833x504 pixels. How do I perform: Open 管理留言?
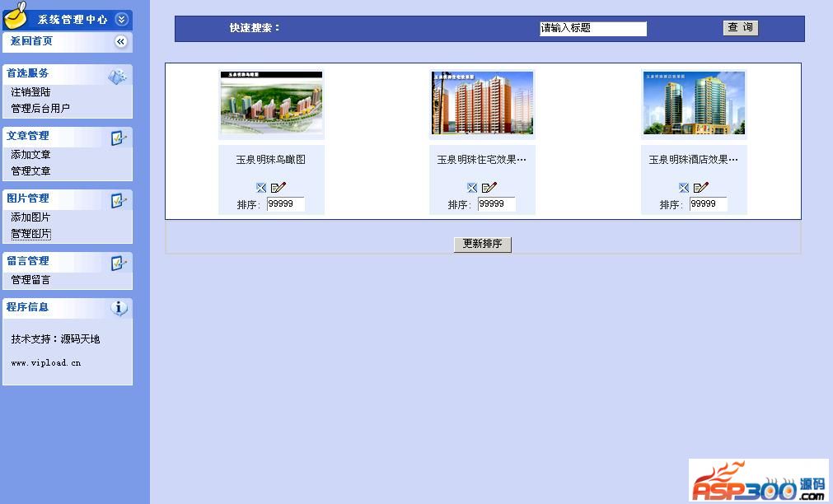click(x=30, y=280)
